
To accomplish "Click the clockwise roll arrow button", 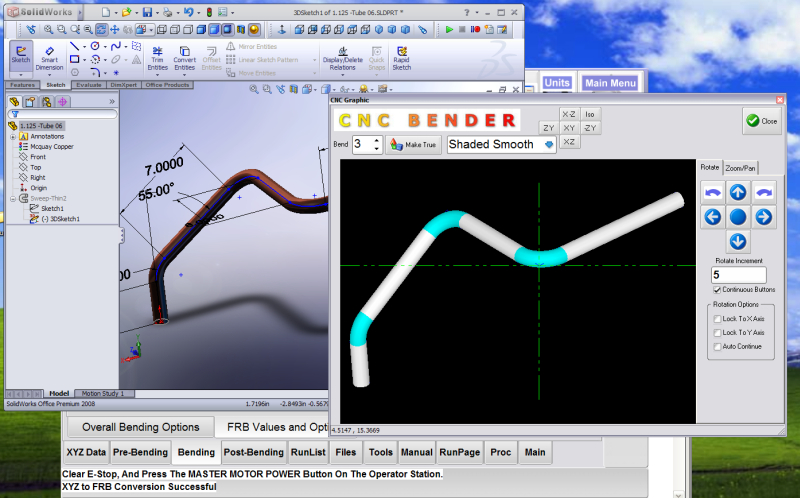I will 763,192.
